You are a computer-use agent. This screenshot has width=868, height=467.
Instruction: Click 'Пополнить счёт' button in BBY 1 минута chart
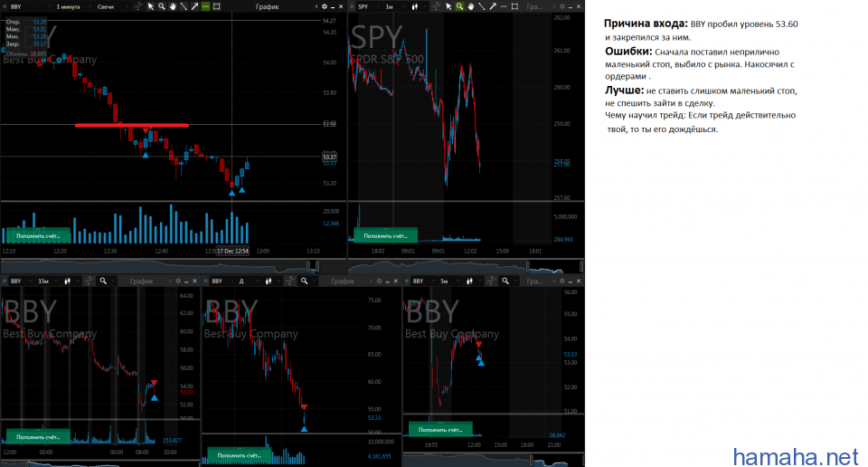pyautogui.click(x=37, y=235)
